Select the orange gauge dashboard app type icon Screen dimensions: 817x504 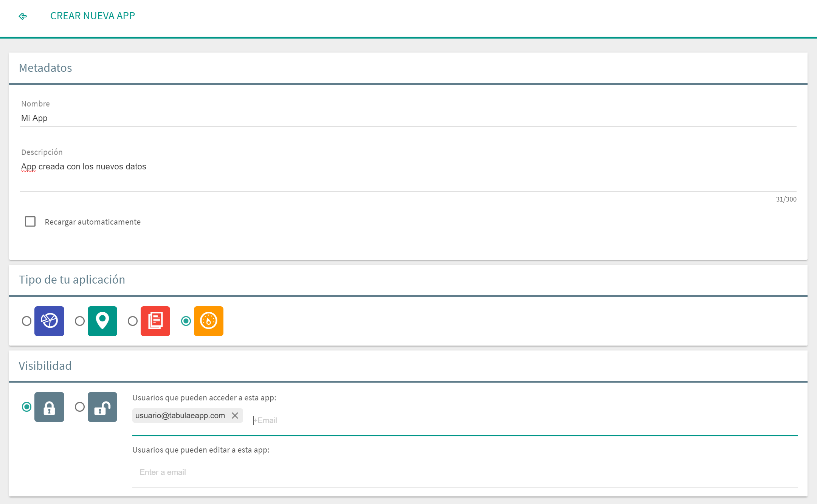click(208, 321)
